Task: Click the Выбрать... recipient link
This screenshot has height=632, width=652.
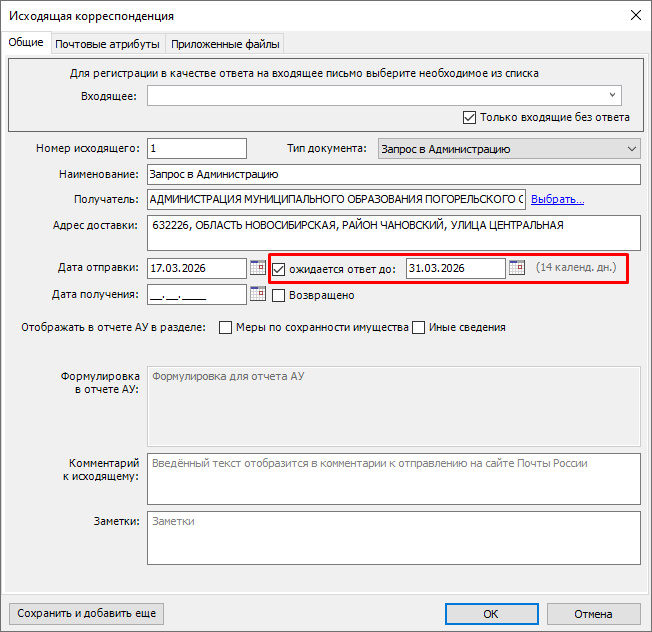Action: (557, 199)
